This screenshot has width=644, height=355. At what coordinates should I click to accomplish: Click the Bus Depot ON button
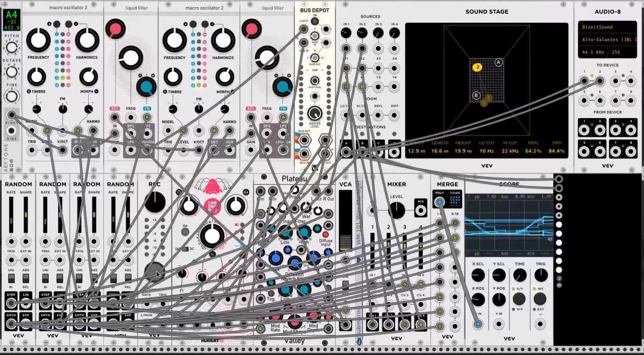315,21
